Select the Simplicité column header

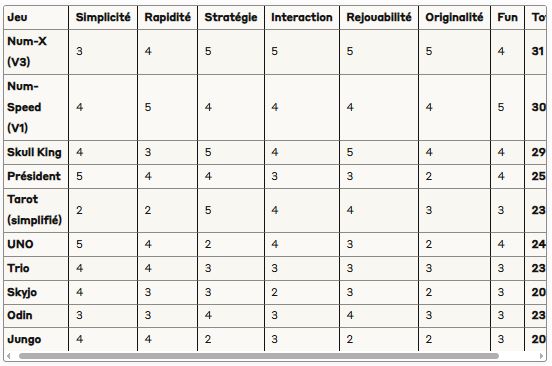click(x=103, y=17)
